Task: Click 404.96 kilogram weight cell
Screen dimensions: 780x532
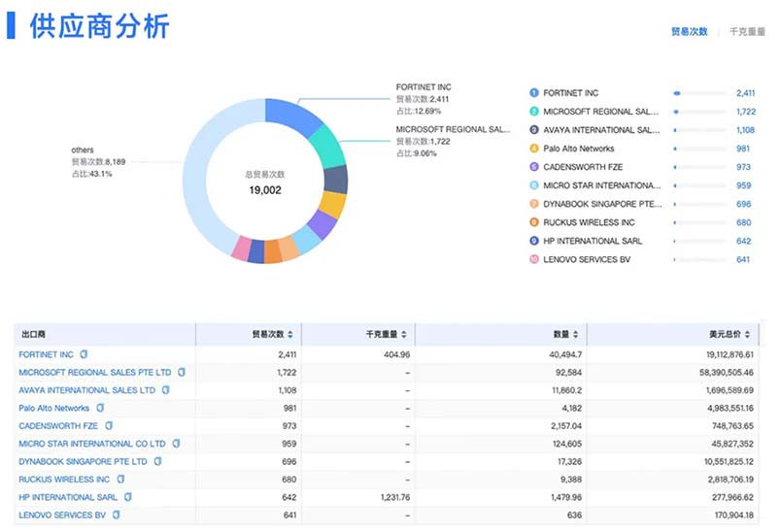Action: coord(397,354)
